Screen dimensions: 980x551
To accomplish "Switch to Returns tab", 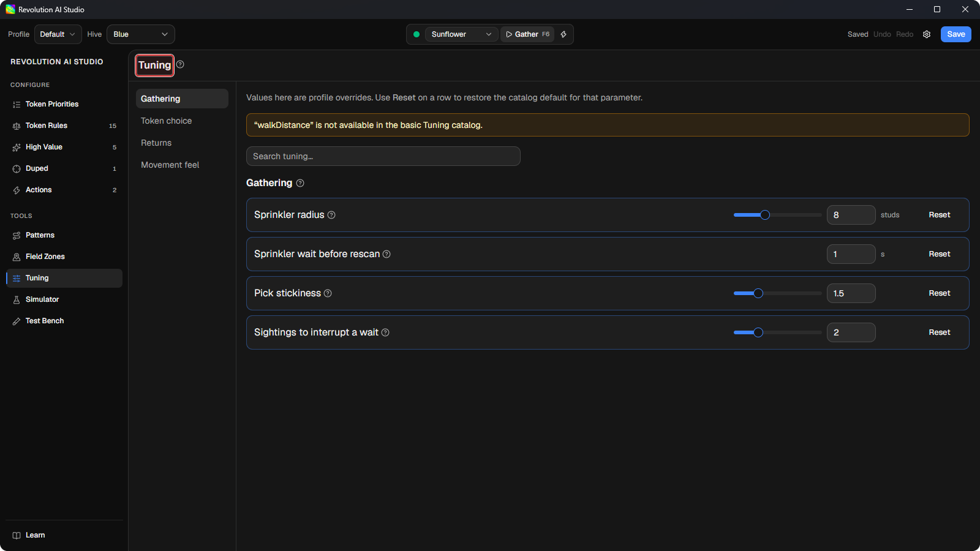I will pyautogui.click(x=182, y=143).
